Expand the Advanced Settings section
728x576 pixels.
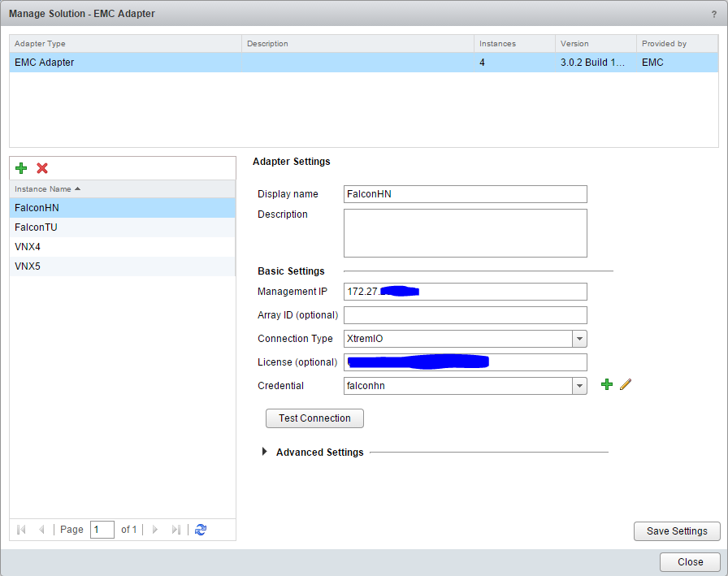pyautogui.click(x=265, y=452)
